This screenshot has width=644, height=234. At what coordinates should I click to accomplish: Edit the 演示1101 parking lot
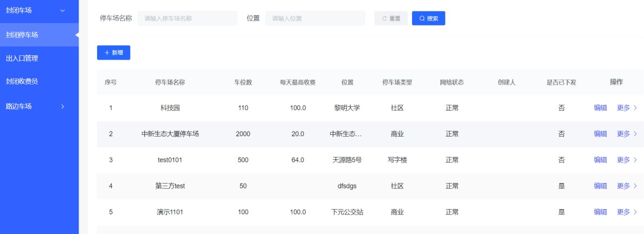pyautogui.click(x=600, y=212)
